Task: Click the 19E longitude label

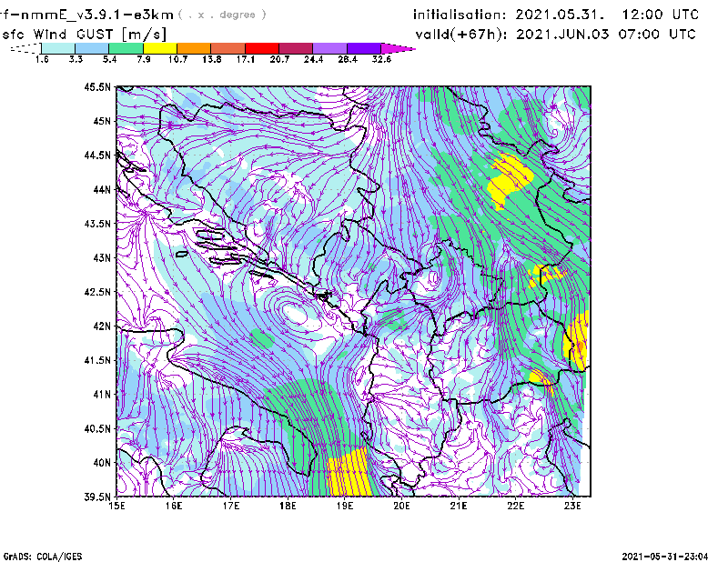Action: click(345, 506)
